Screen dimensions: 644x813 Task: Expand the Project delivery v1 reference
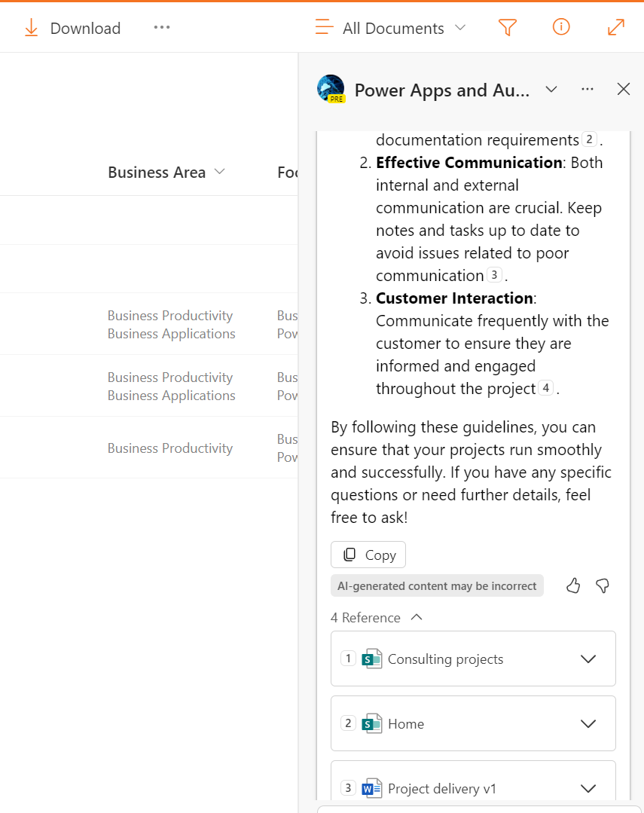[588, 789]
